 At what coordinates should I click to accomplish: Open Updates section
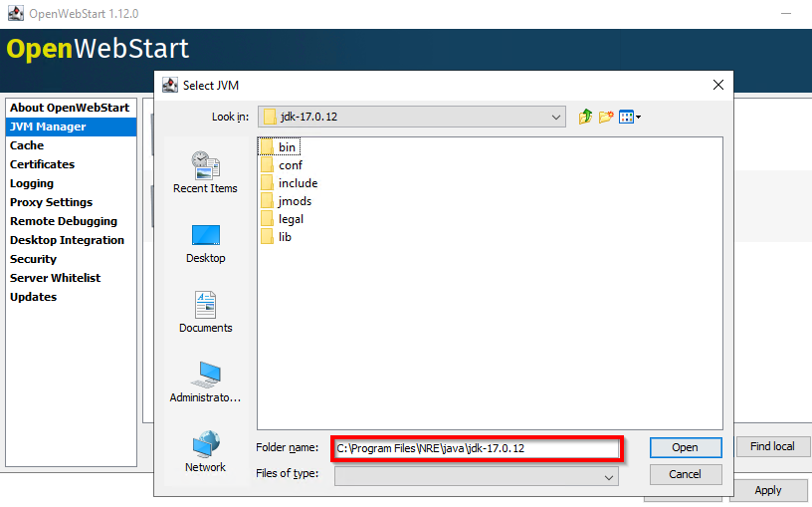tap(71, 297)
